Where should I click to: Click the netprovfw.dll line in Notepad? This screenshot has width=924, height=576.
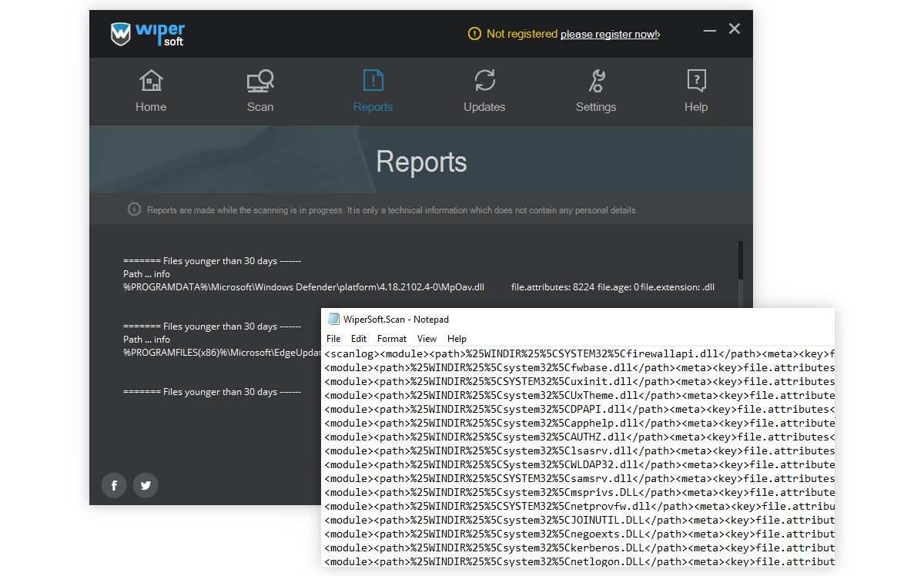579,507
